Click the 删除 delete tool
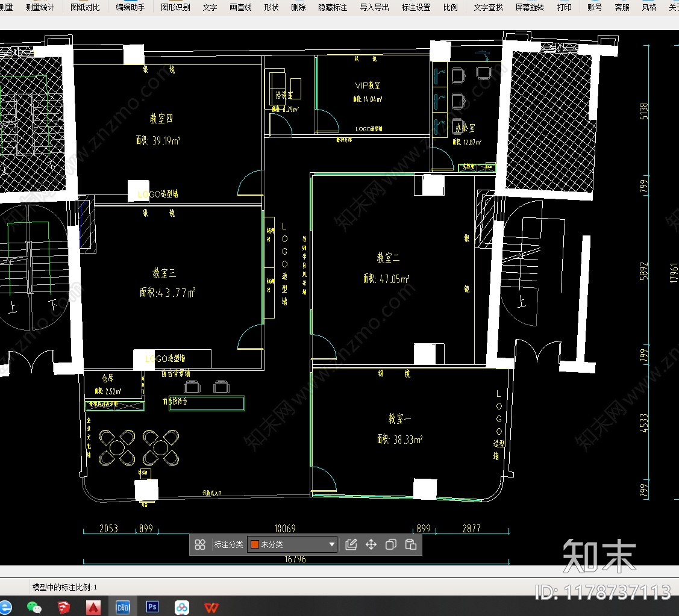 (x=298, y=7)
